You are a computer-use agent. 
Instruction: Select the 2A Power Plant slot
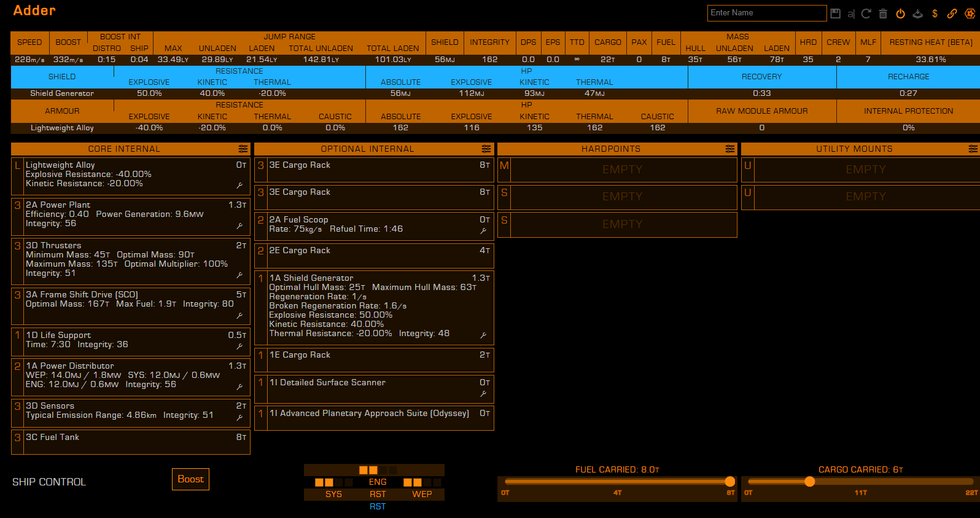131,217
